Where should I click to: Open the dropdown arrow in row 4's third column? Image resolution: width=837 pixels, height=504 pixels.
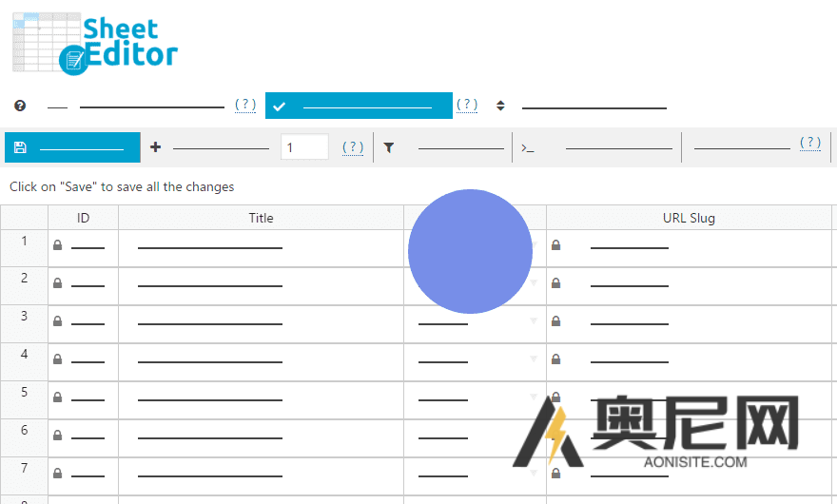[x=534, y=359]
